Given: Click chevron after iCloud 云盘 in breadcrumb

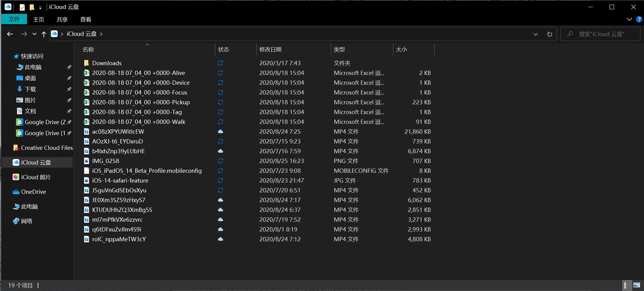Looking at the screenshot, I should click(x=101, y=34).
